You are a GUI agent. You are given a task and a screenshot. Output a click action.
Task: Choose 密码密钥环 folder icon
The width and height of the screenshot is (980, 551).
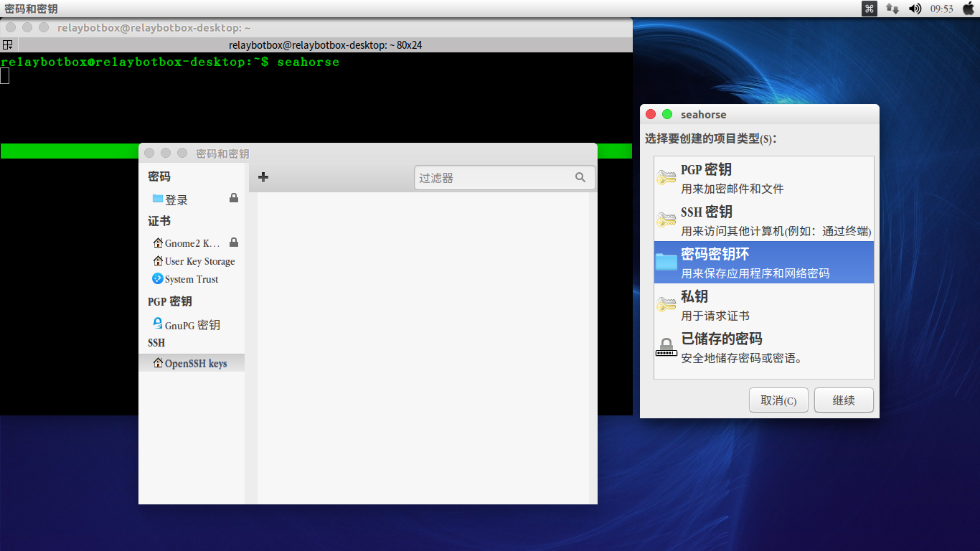coord(666,262)
